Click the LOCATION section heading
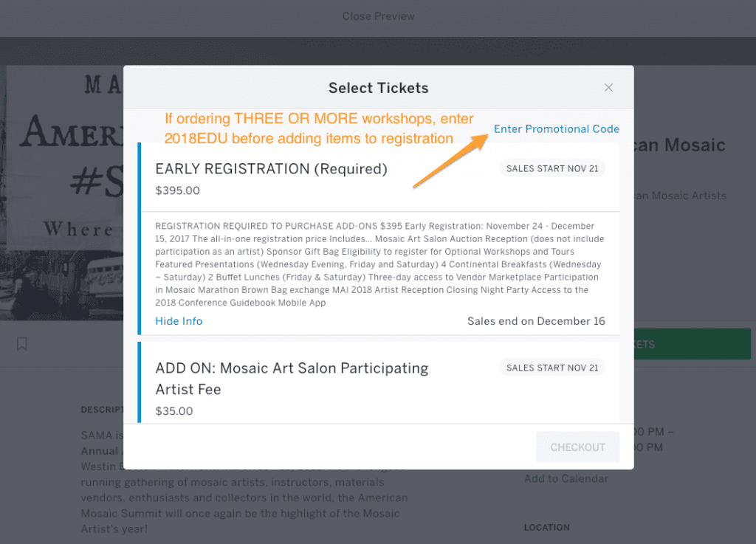756x544 pixels. (x=547, y=527)
